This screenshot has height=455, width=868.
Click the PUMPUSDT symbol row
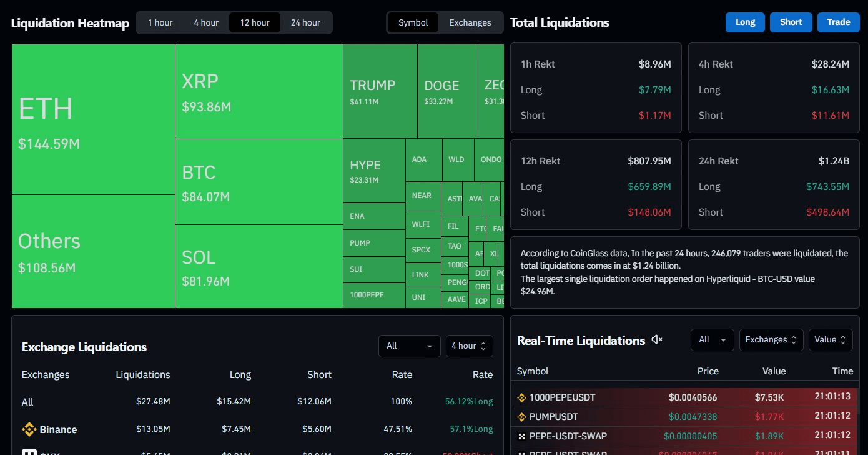pos(685,417)
